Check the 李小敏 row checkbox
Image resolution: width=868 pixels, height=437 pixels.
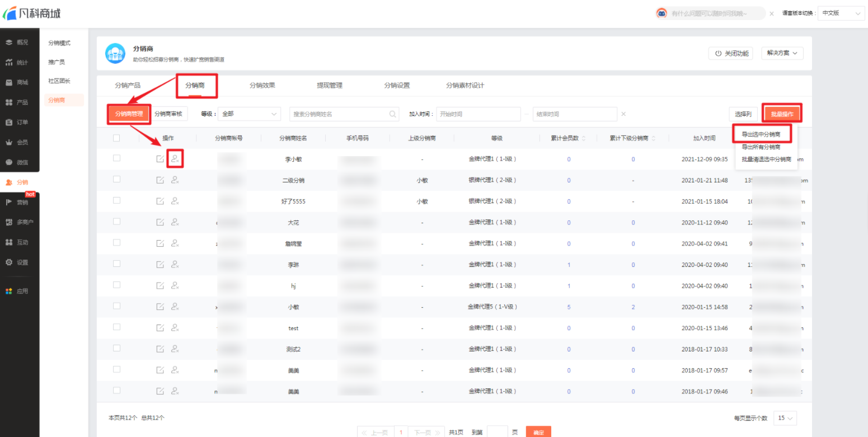116,158
